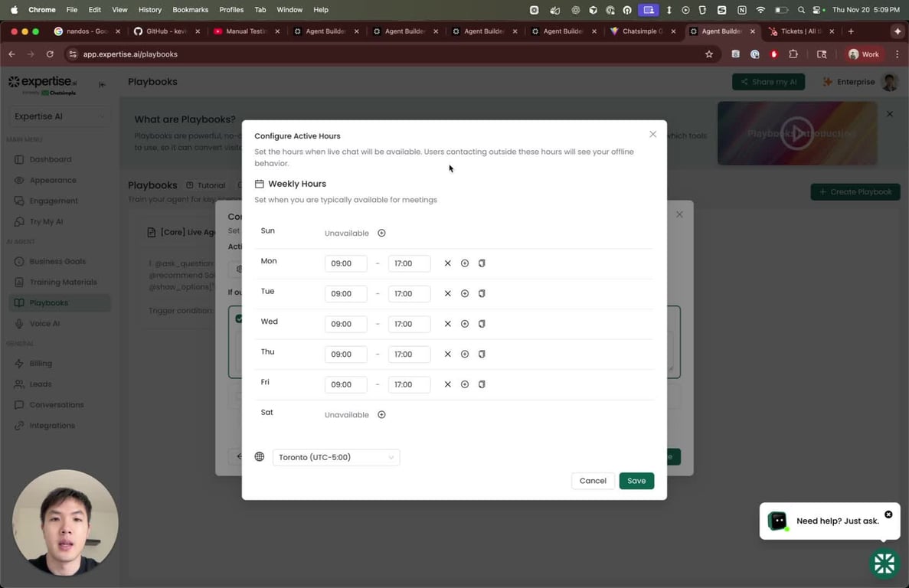909x588 pixels.
Task: Edit Tuesday start time 09:00
Action: tap(345, 294)
